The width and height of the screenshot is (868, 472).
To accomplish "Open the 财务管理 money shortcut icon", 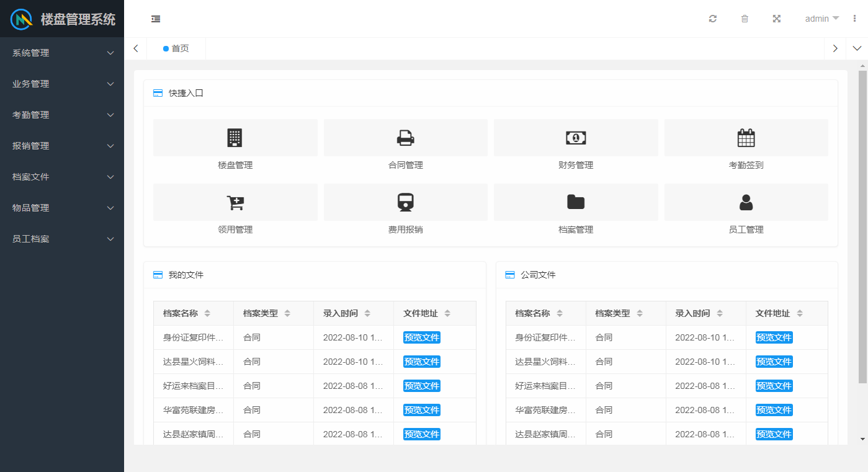I will tap(576, 138).
